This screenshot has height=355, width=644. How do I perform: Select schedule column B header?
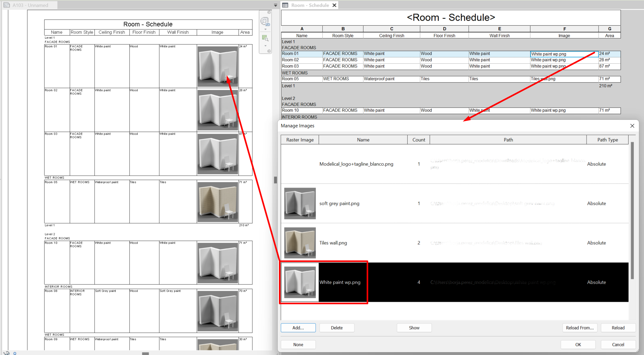click(343, 29)
